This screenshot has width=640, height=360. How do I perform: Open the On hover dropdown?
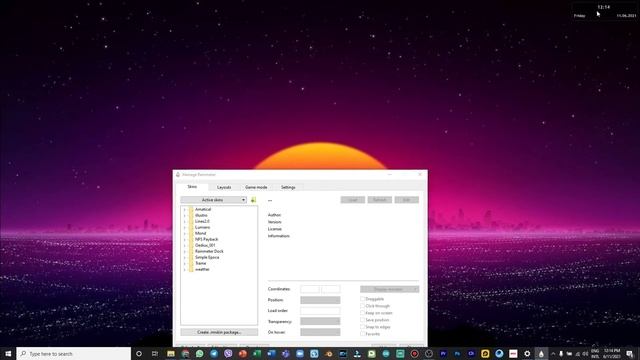320,332
